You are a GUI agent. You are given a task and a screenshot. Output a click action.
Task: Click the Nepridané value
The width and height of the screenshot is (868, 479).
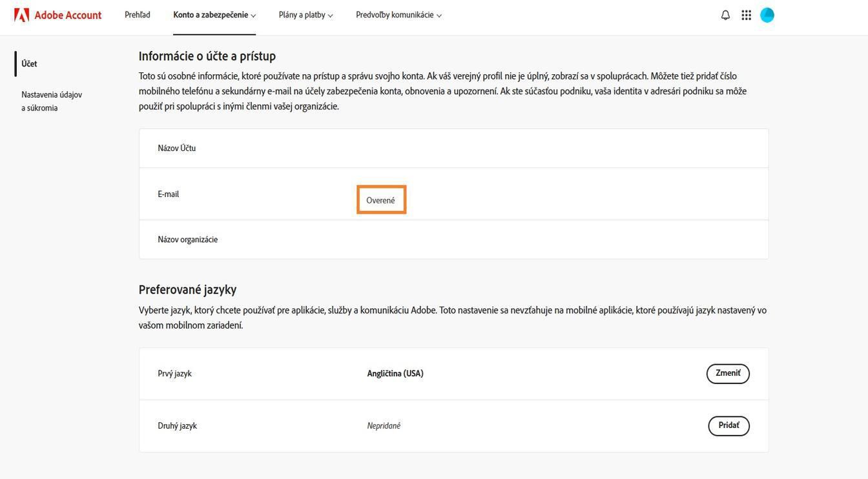click(384, 426)
